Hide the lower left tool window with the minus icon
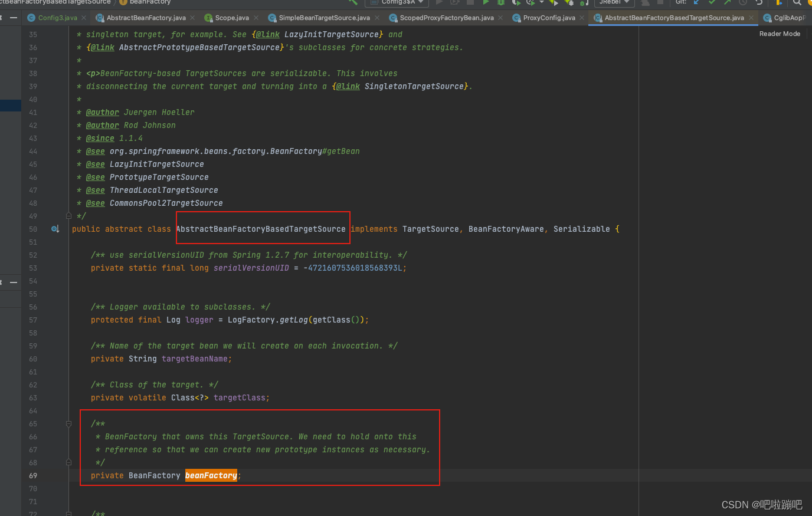This screenshot has height=516, width=812. click(13, 282)
